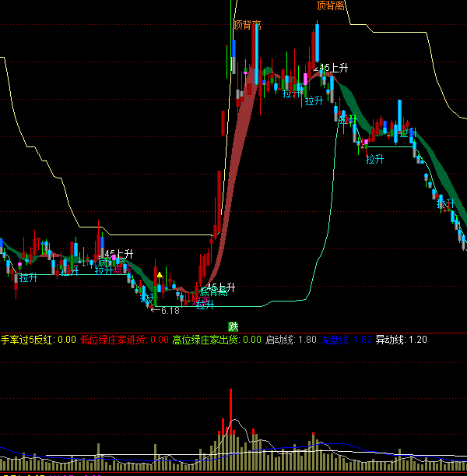
Task: Click the green 跌 badge below the chart
Action: [x=233, y=326]
